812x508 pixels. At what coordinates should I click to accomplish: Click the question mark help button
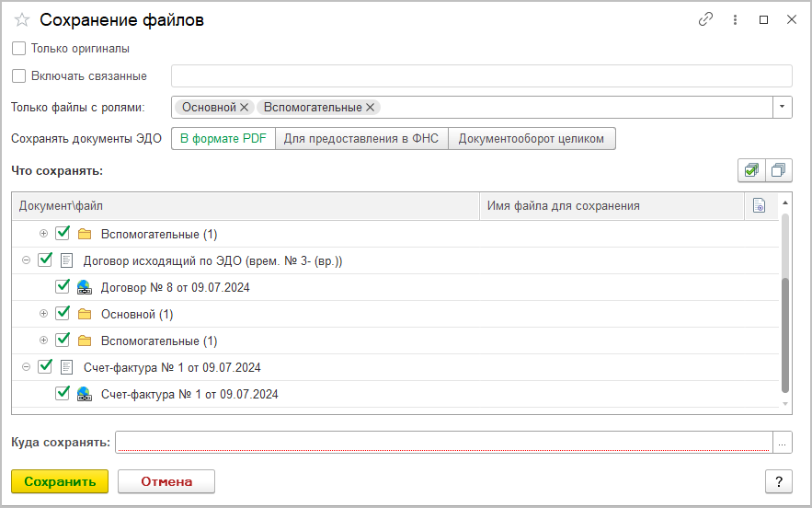pos(779,481)
